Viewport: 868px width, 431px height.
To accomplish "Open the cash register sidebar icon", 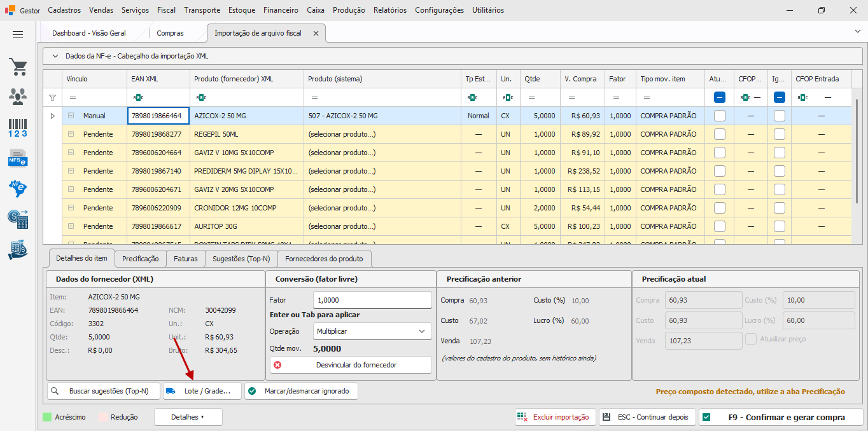I will (x=18, y=249).
